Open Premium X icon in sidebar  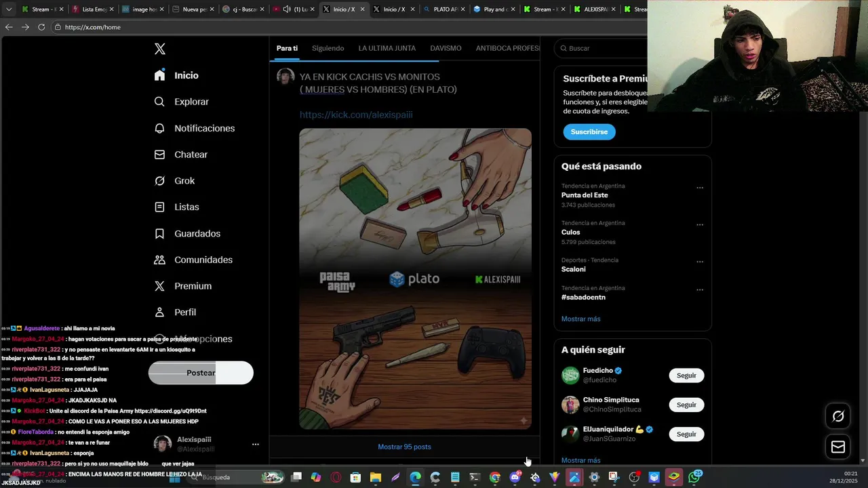159,286
